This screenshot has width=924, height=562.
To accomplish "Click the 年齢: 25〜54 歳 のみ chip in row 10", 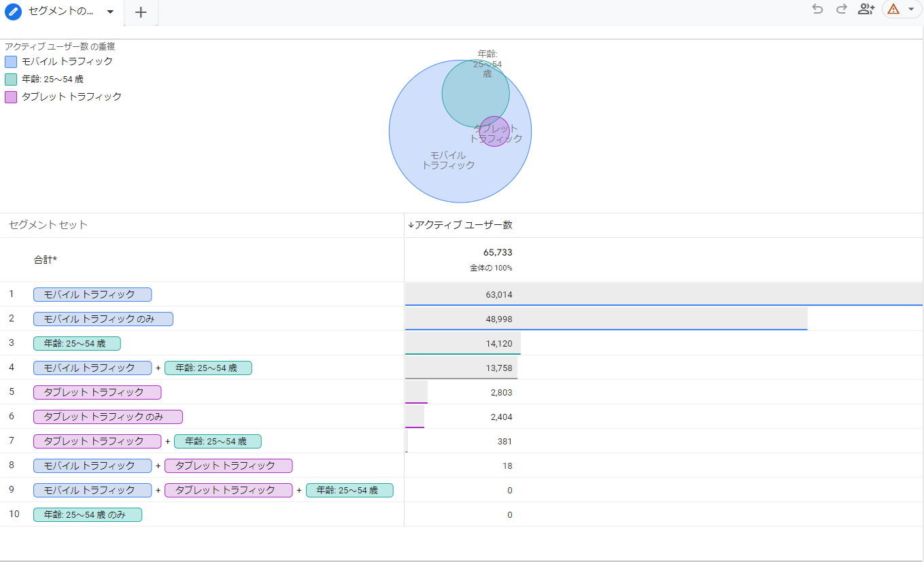I will tap(88, 514).
